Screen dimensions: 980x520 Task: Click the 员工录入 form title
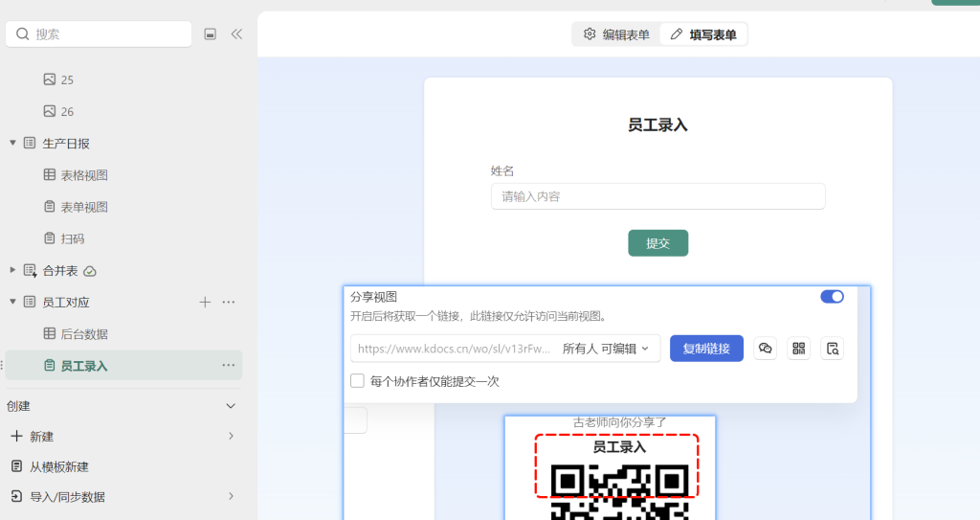click(x=657, y=125)
